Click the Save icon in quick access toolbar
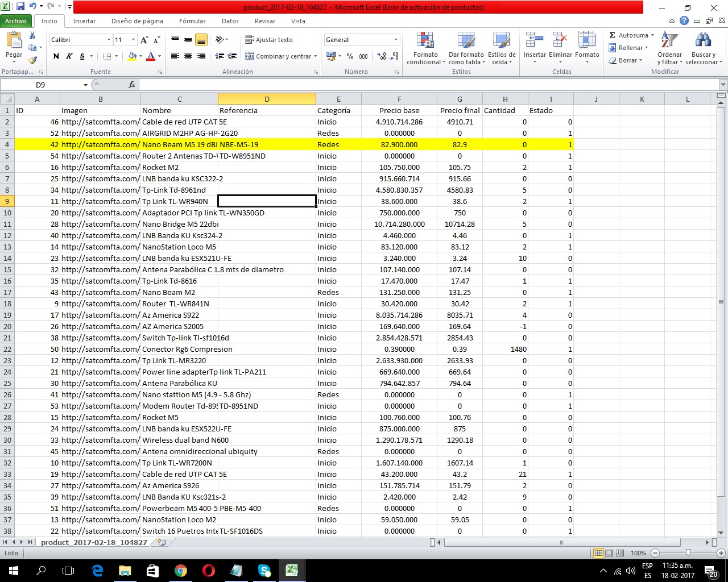728x582 pixels. point(20,7)
